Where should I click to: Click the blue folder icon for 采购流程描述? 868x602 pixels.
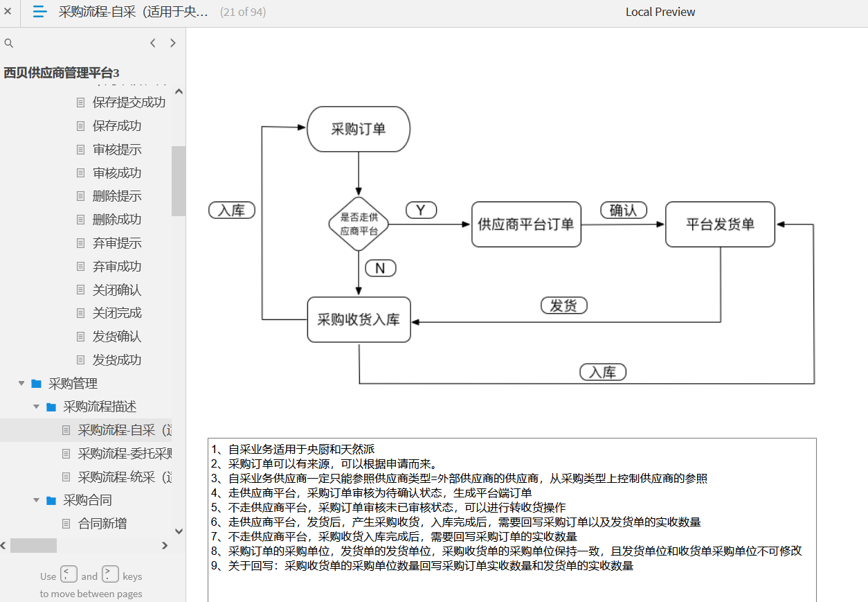click(x=51, y=407)
